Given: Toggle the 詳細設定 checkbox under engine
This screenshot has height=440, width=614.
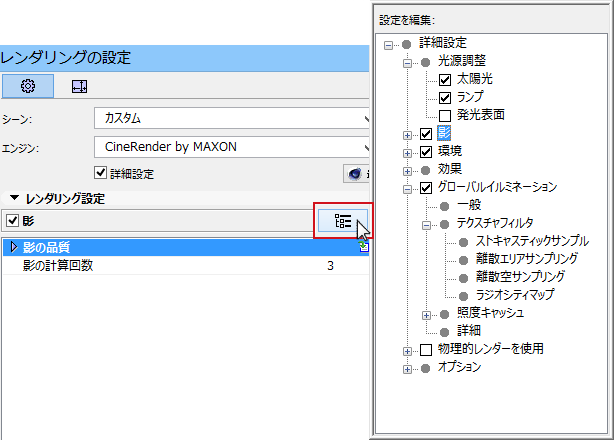Looking at the screenshot, I should (x=101, y=173).
